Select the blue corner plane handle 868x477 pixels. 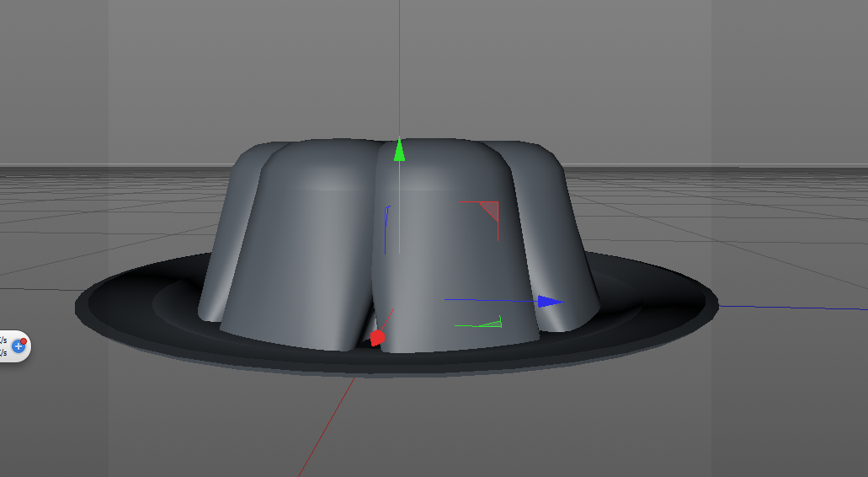point(387,230)
